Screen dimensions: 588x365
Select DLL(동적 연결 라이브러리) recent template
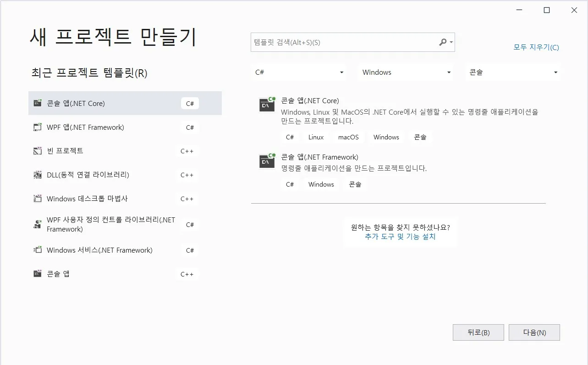(x=125, y=175)
